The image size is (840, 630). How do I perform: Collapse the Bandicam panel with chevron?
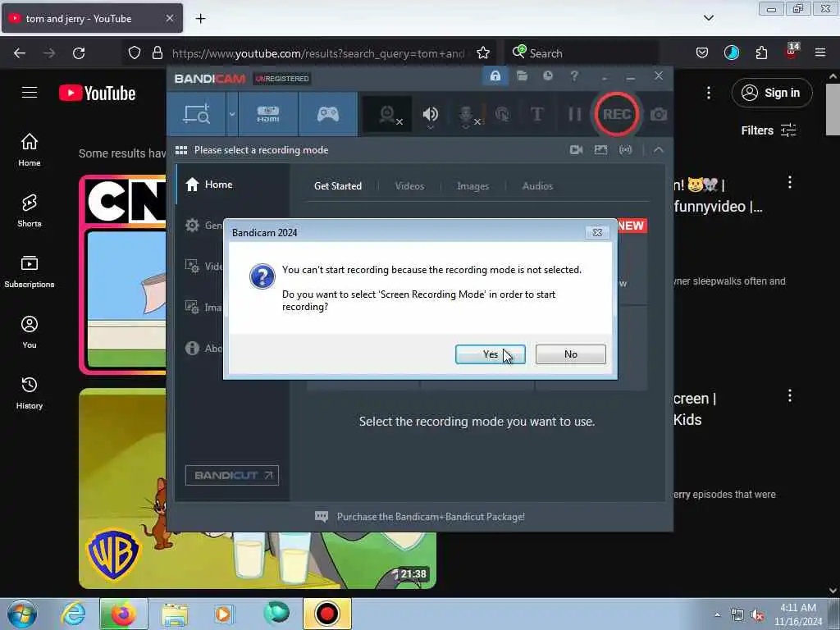point(659,150)
